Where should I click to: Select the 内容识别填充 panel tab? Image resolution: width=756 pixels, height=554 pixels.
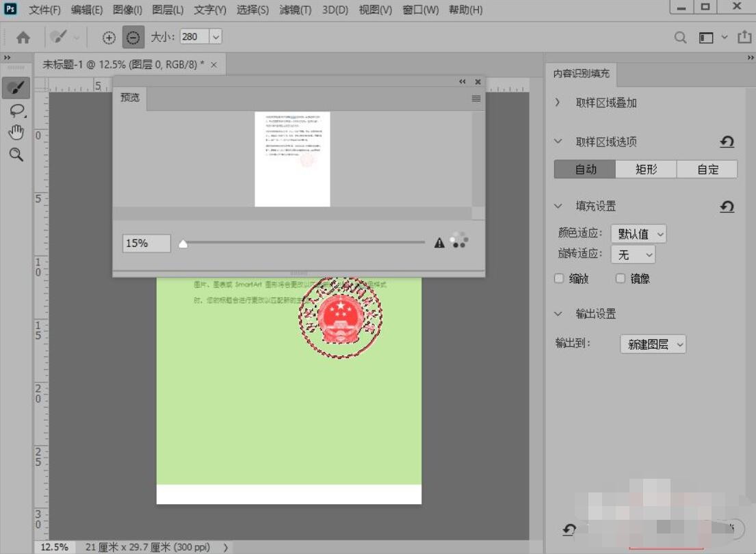pos(581,73)
